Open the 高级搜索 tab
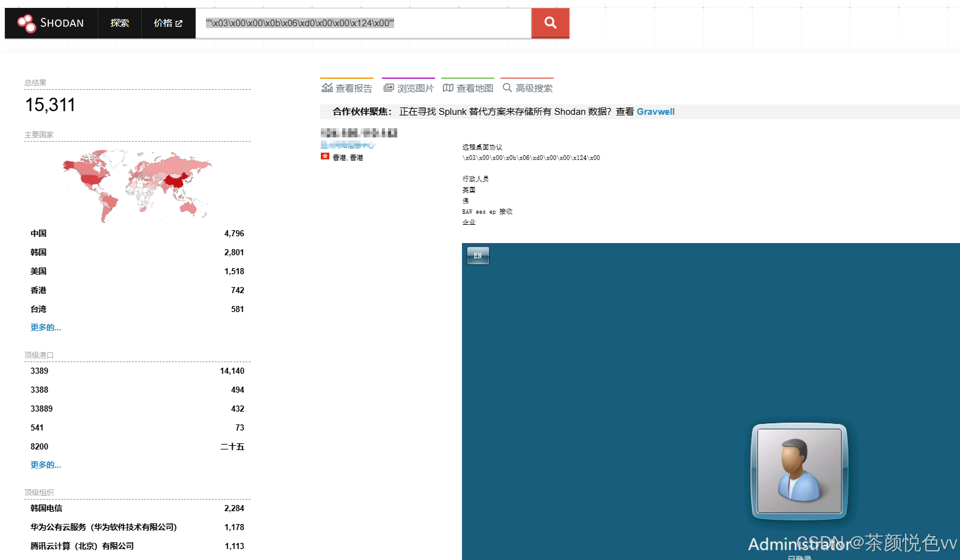Viewport: 960px width, 560px height. pos(527,88)
